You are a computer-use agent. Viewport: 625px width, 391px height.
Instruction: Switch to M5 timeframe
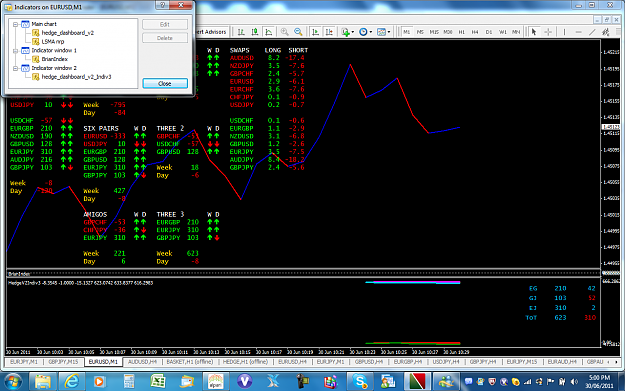[x=420, y=32]
